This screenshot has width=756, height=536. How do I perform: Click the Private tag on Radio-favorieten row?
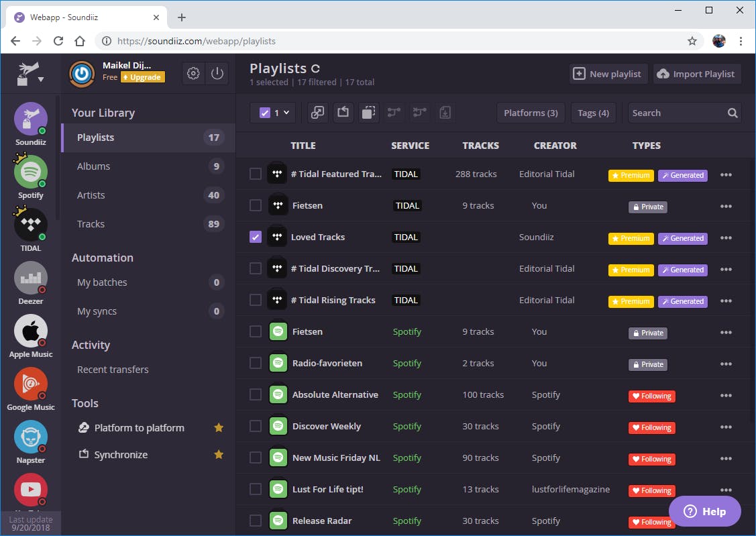coord(648,364)
